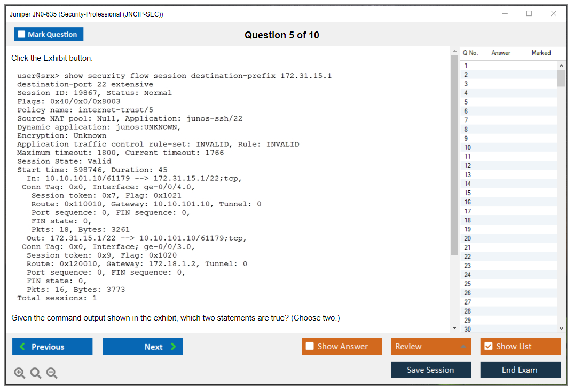Uncheck the Show List checkbox

click(x=488, y=347)
